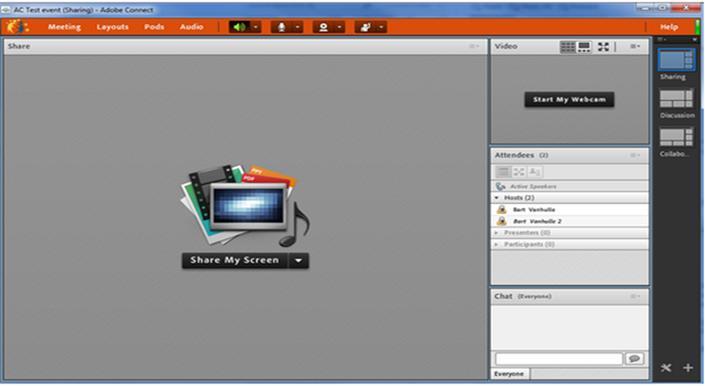
Task: Expand the Share My Screen dropdown arrow
Action: coord(299,261)
